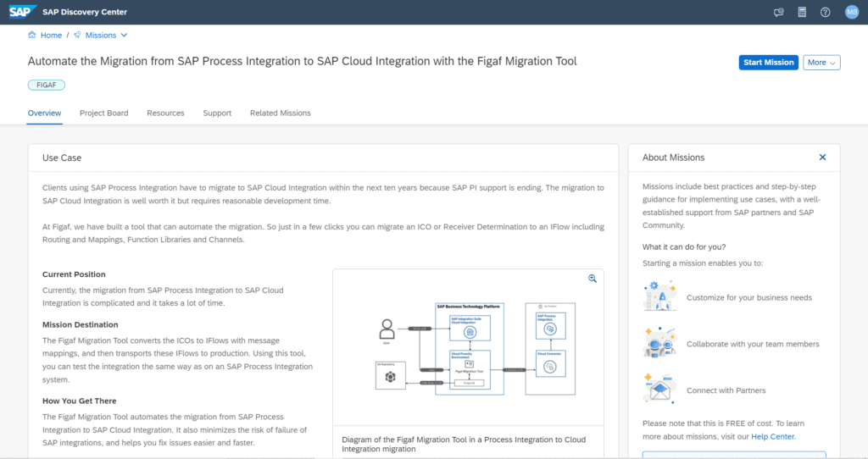The width and height of the screenshot is (868, 459).
Task: Open the Resources tab
Action: pyautogui.click(x=165, y=113)
